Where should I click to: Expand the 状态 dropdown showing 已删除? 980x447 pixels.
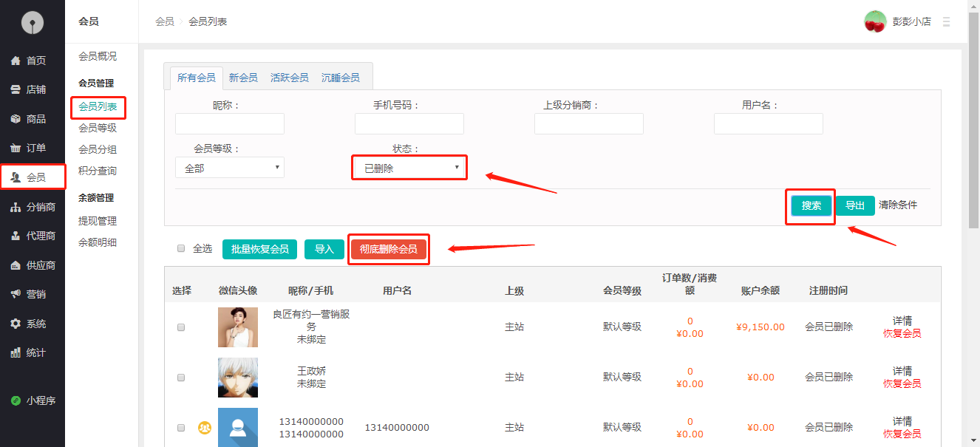coord(409,167)
